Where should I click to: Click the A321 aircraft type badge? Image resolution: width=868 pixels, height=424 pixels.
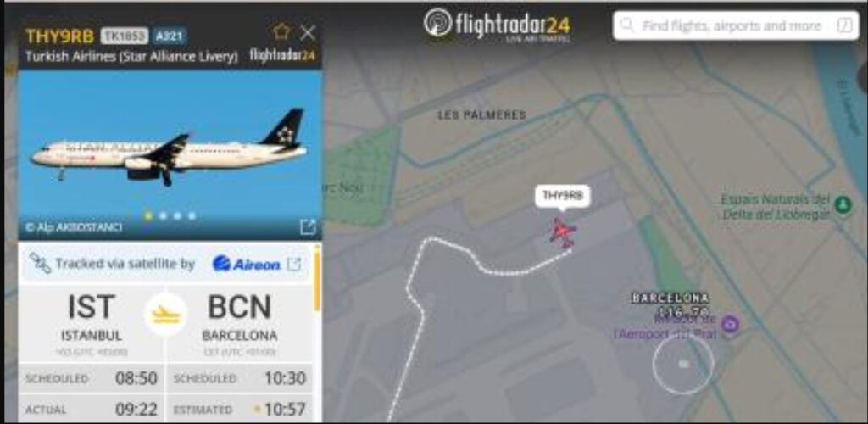coord(170,36)
